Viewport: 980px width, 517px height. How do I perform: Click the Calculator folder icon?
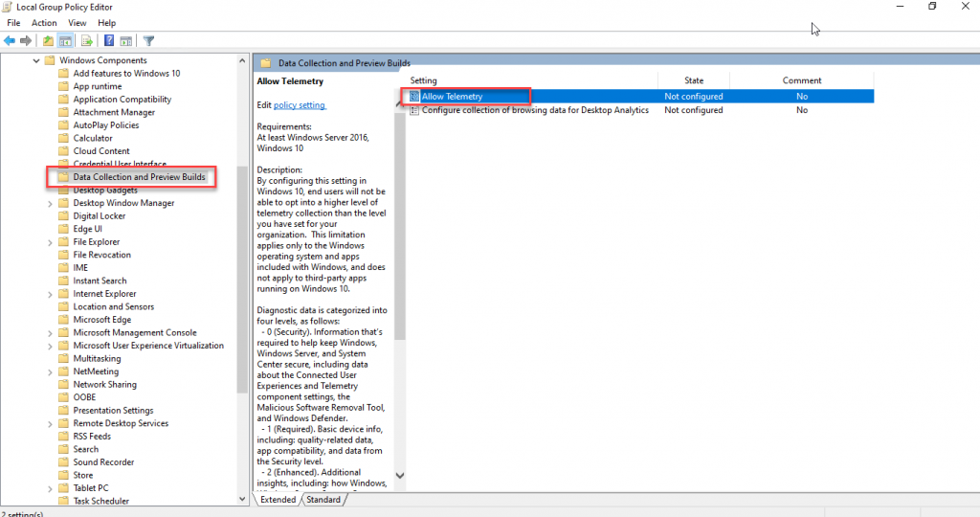point(63,138)
